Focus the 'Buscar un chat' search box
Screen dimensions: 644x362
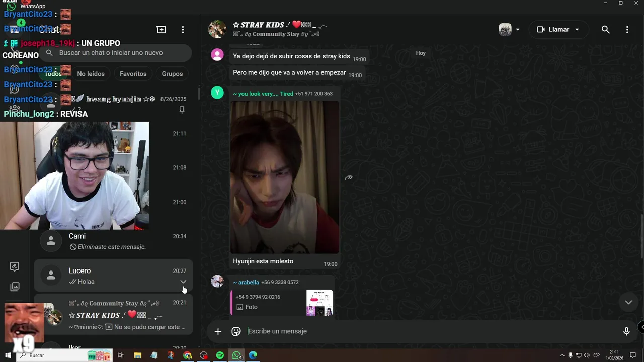117,53
